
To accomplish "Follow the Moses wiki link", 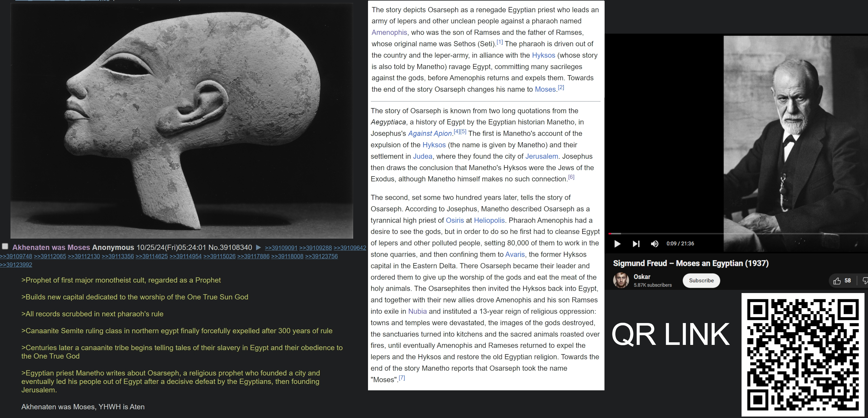I will coord(545,89).
